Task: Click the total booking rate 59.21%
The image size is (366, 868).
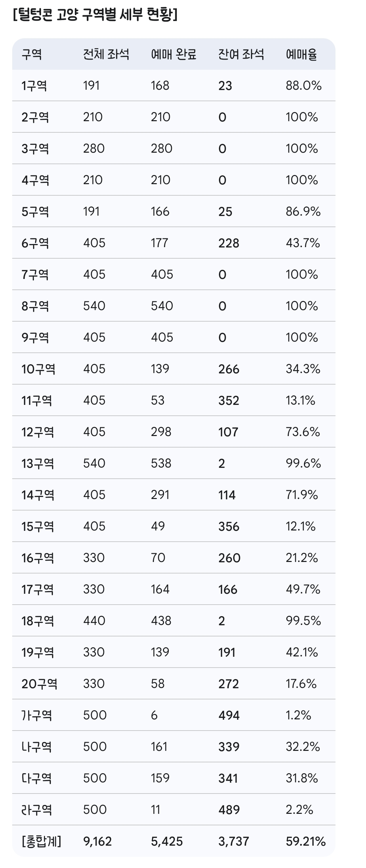Action: point(306,841)
